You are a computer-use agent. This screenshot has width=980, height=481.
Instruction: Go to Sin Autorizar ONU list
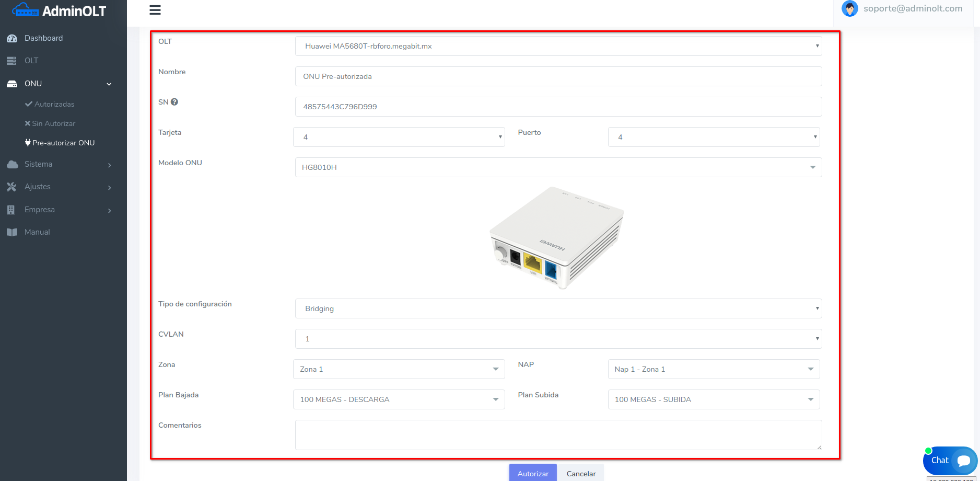coord(53,123)
